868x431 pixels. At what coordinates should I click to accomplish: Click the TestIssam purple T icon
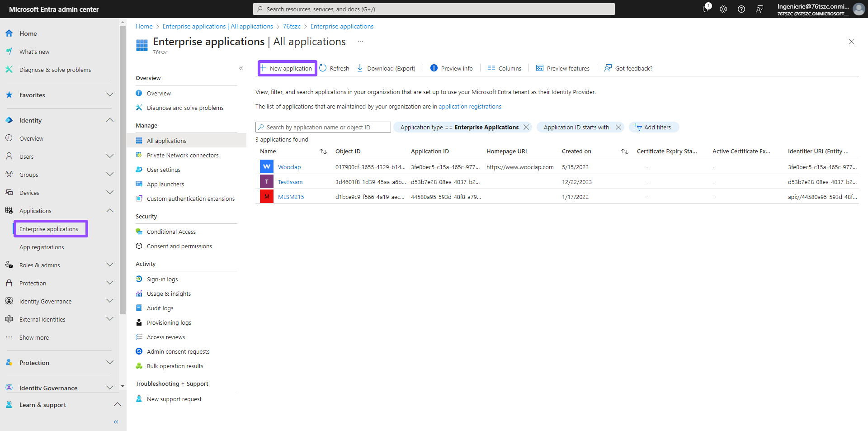point(267,182)
